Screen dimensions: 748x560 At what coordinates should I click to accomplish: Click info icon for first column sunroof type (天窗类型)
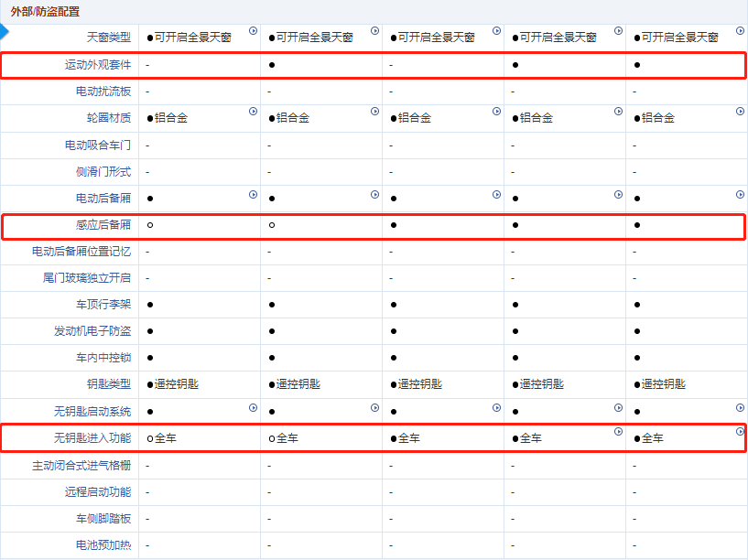pos(254,31)
